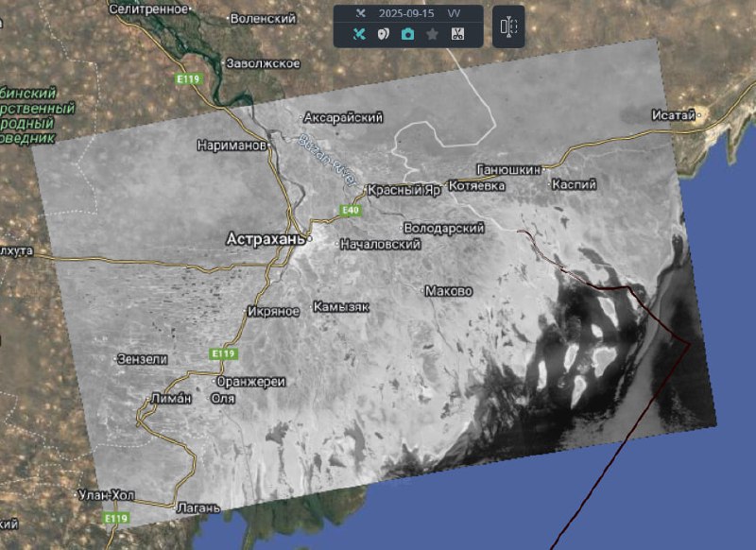Screen dimensions: 756x550
Task: Change the VV polarization setting
Action: click(x=455, y=13)
